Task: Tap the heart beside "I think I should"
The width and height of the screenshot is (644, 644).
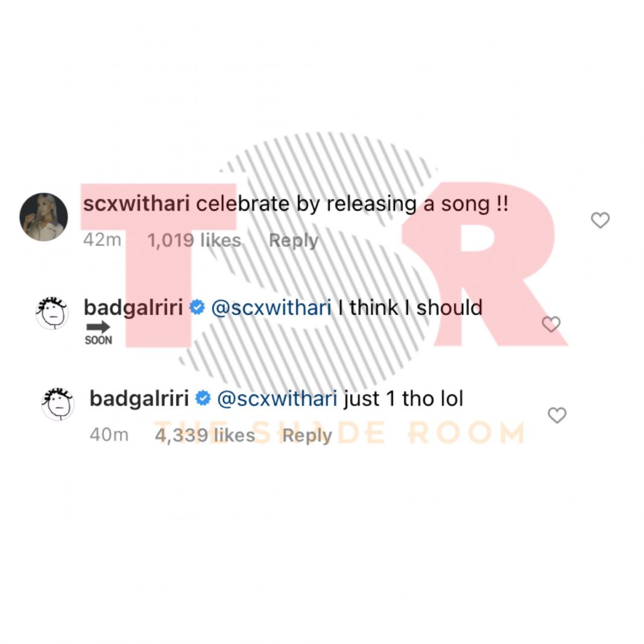Action: point(551,324)
